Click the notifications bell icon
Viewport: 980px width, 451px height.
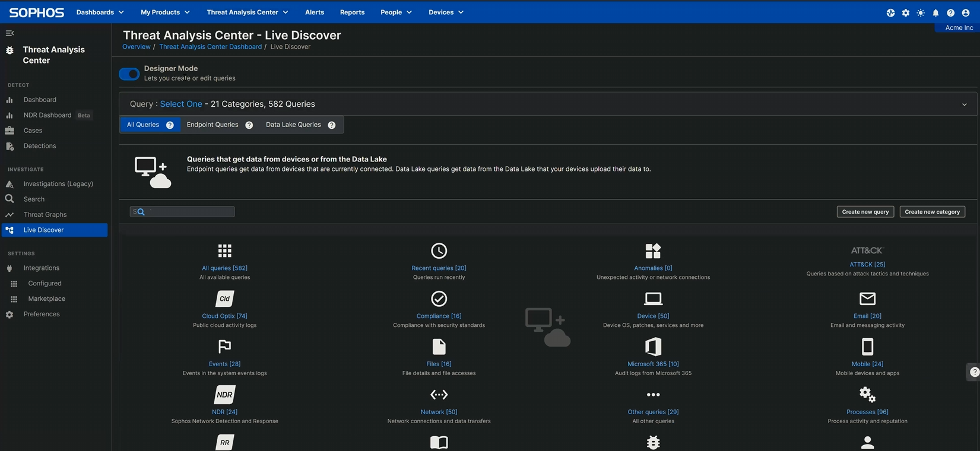pyautogui.click(x=935, y=12)
